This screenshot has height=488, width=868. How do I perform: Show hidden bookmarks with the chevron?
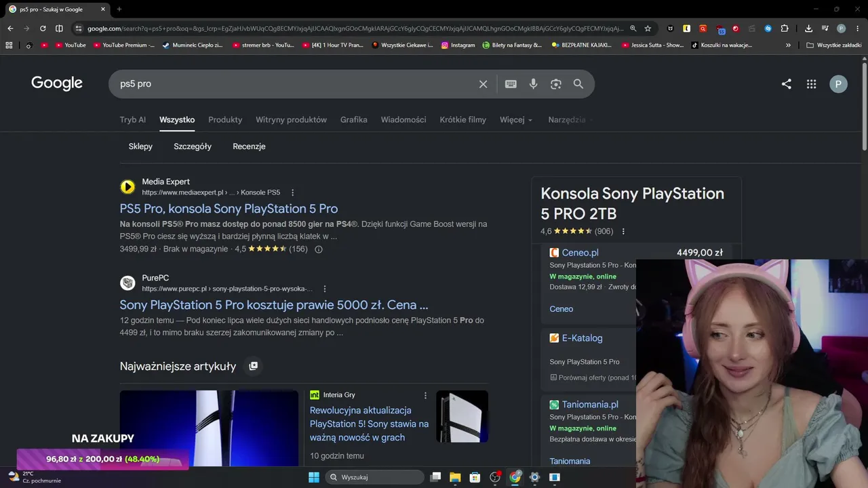788,45
